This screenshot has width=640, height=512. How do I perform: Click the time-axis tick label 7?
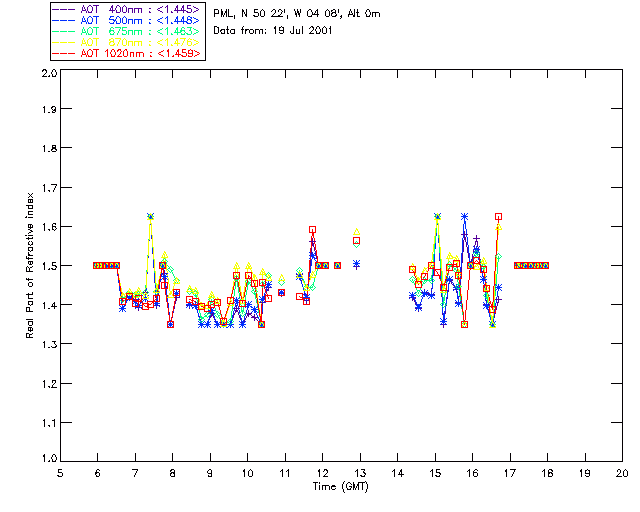[x=135, y=473]
